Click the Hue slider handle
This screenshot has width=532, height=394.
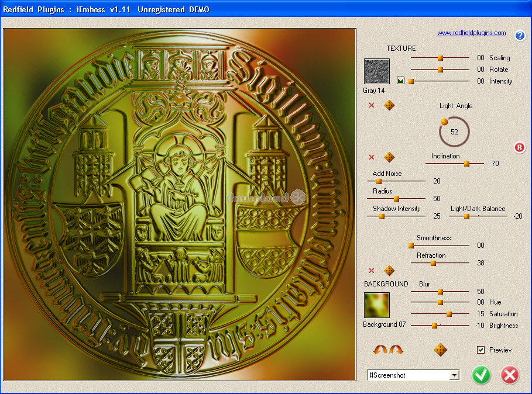pos(440,302)
